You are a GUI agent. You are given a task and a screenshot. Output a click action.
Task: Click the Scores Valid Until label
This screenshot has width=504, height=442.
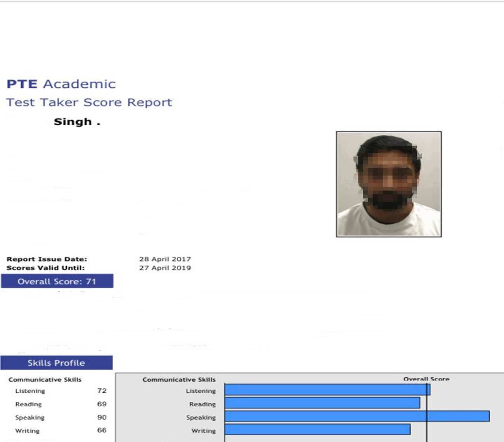click(45, 268)
